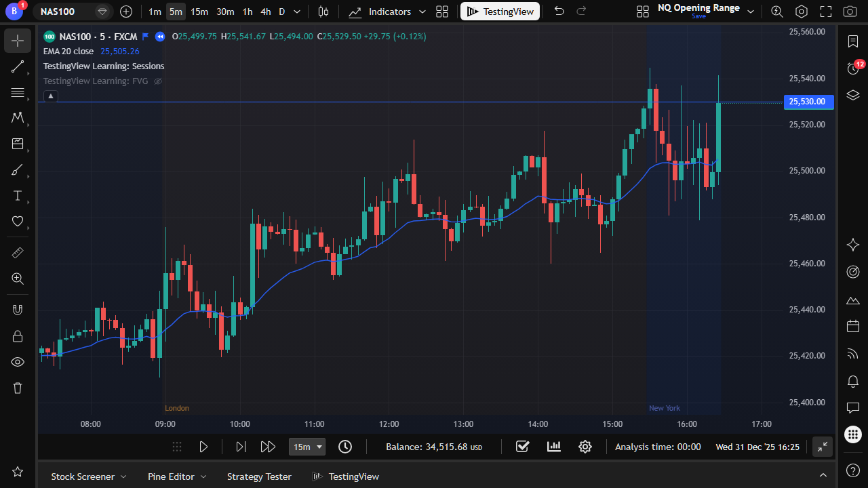The image size is (868, 488).
Task: Open chart settings gear in top bar
Action: point(802,12)
